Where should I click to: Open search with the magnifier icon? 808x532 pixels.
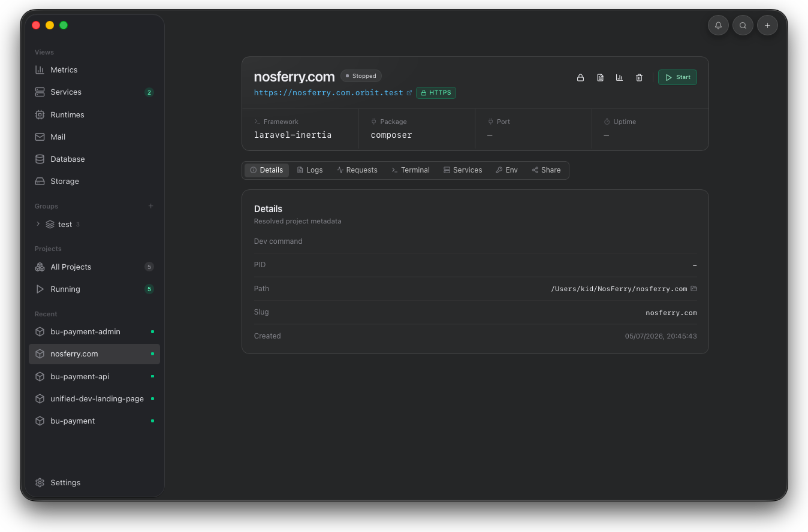[x=743, y=25]
